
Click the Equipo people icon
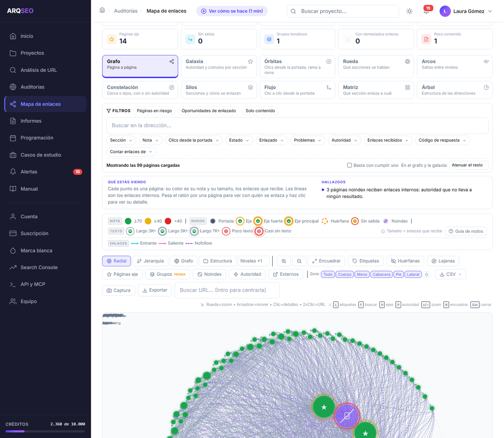(x=13, y=301)
